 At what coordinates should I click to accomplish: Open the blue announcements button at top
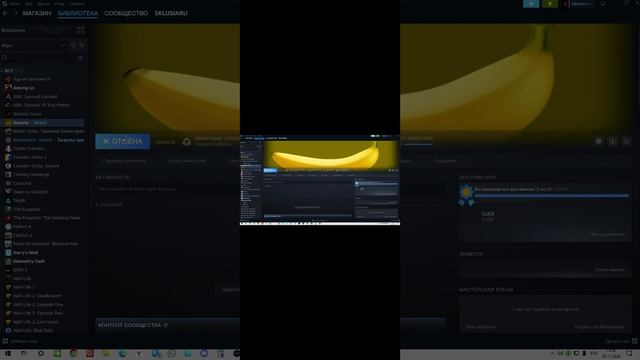[531, 4]
